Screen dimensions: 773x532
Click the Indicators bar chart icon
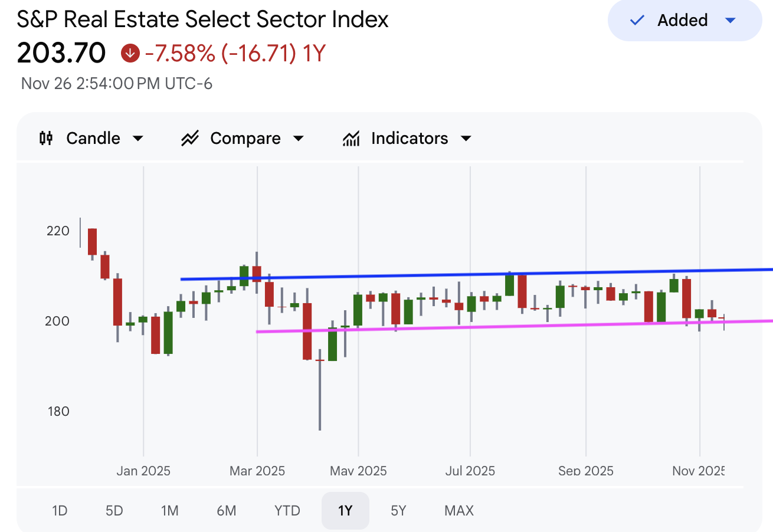[351, 139]
